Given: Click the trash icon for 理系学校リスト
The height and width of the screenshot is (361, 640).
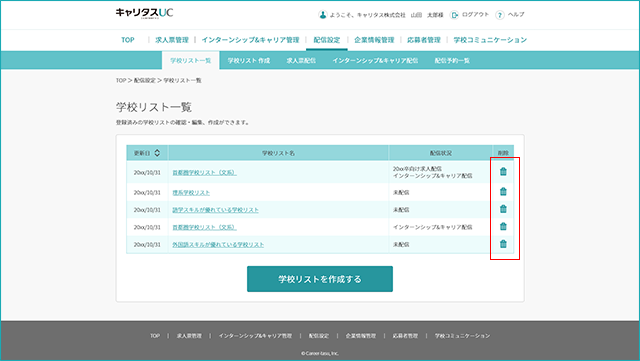Looking at the screenshot, I should pos(503,191).
